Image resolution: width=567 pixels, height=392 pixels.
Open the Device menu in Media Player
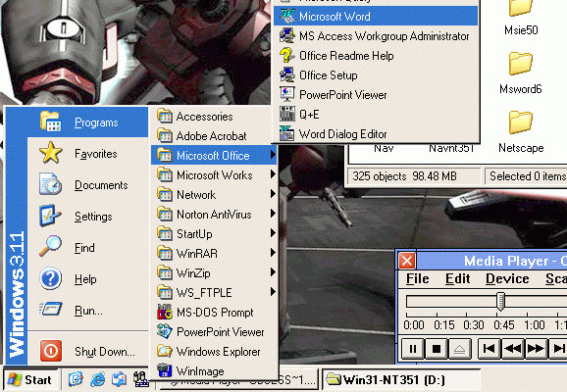click(507, 278)
